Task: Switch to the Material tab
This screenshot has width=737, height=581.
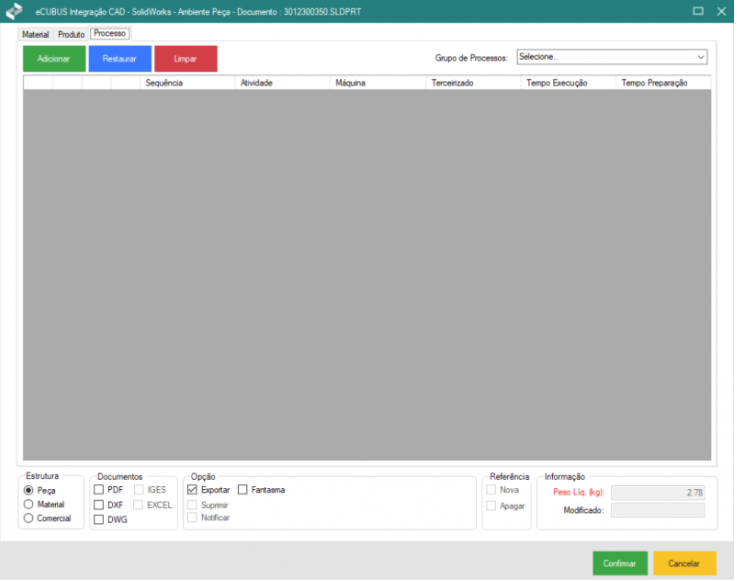Action: click(35, 34)
